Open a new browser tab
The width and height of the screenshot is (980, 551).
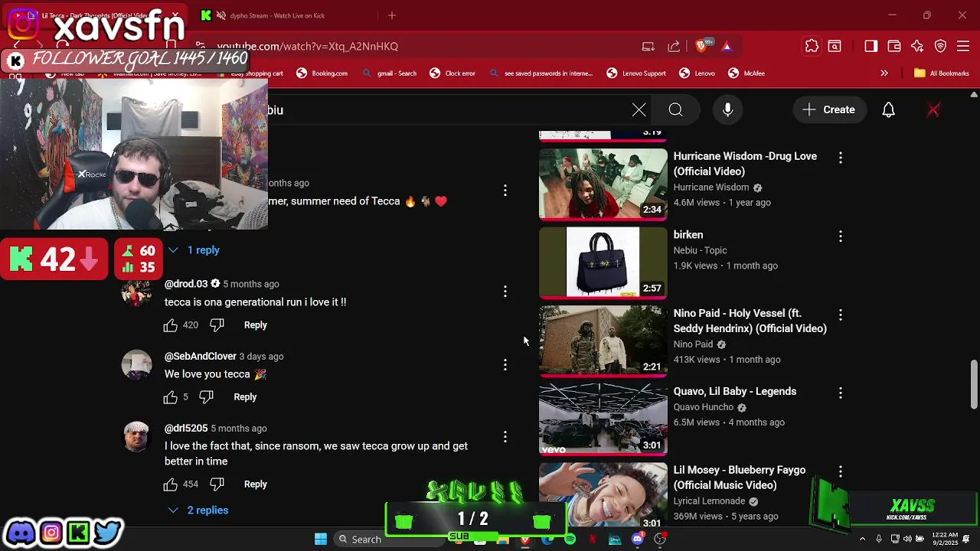coord(392,15)
